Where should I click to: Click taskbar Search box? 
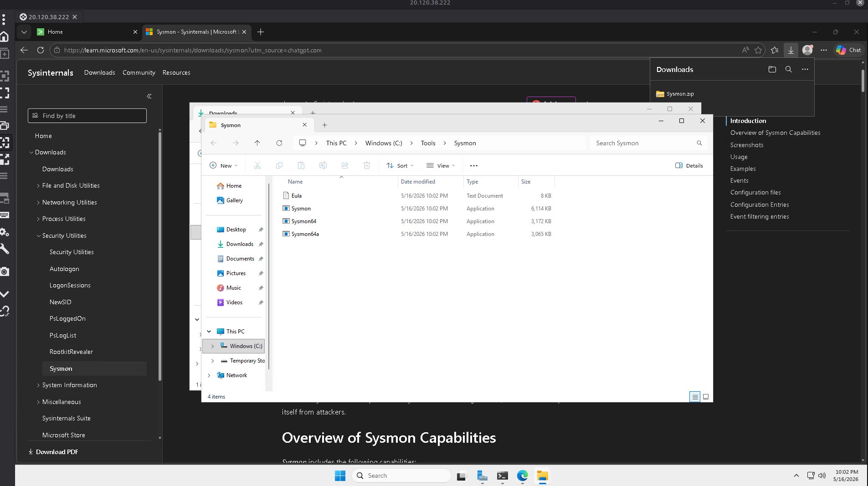coord(401,476)
